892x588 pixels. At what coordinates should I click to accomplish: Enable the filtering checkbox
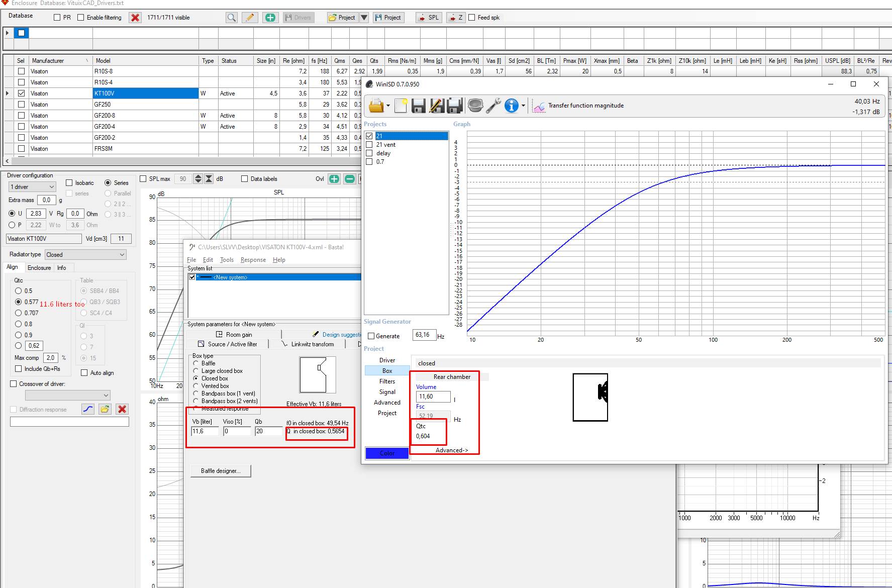pyautogui.click(x=81, y=18)
